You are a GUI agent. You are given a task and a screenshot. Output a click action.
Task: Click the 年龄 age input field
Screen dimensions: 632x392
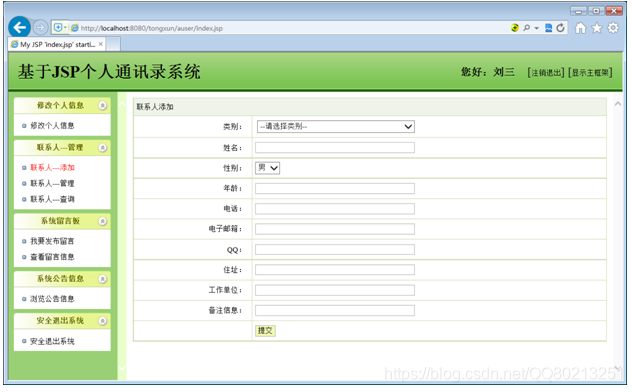tap(335, 189)
